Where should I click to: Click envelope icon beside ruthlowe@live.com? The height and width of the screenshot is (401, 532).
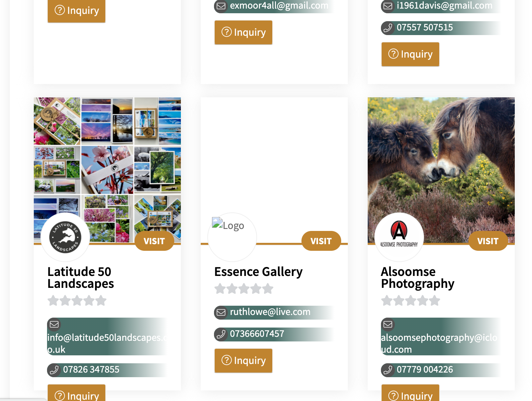(221, 312)
